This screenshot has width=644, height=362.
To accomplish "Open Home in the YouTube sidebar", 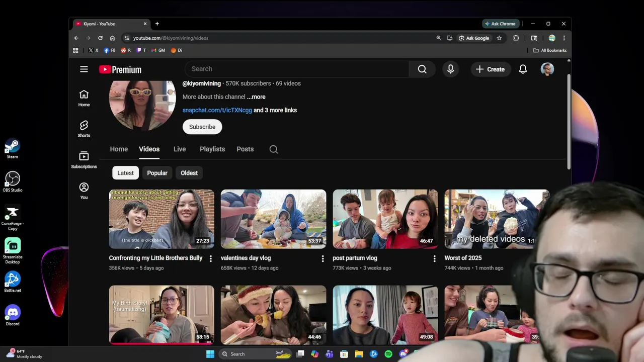I will (84, 98).
